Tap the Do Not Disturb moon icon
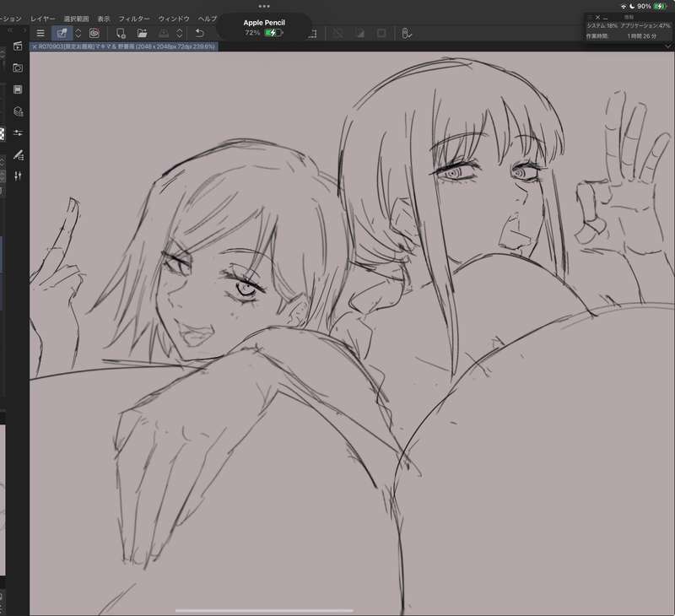The width and height of the screenshot is (675, 616). coord(631,7)
